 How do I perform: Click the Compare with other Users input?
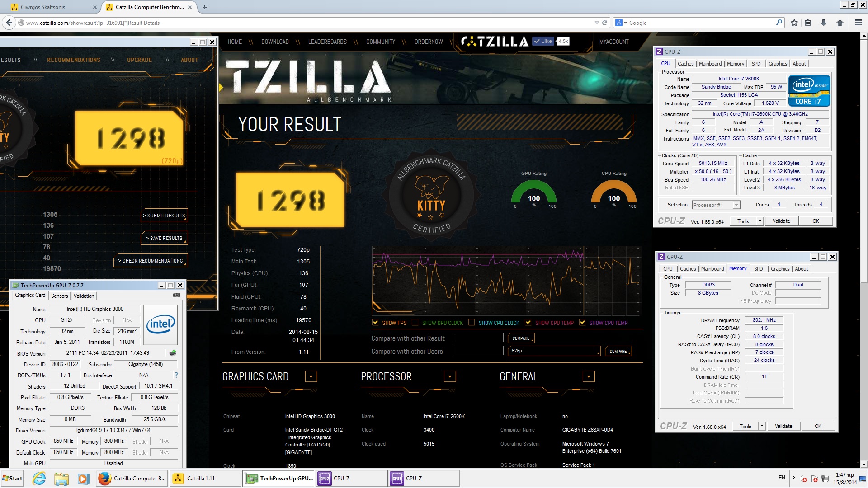479,351
